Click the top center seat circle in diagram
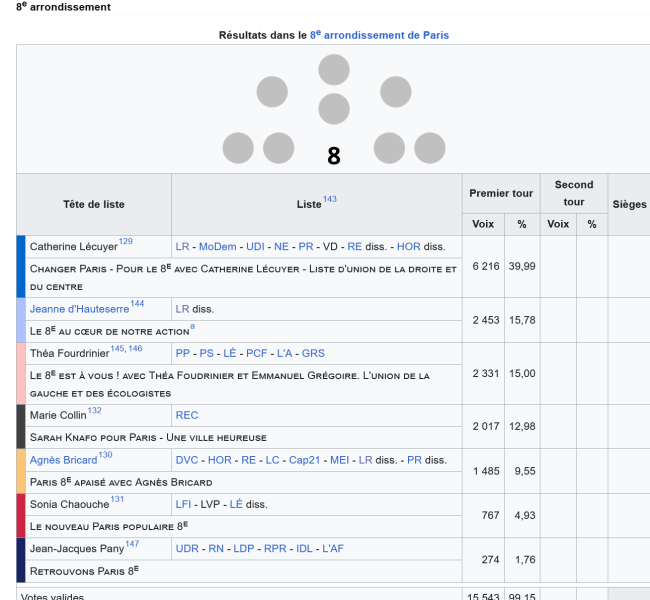 click(334, 70)
